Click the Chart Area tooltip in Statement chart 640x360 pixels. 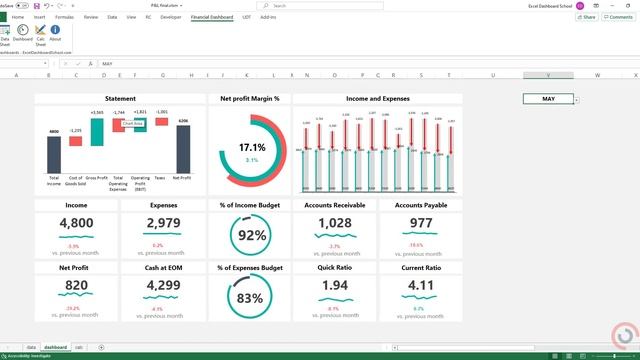click(x=132, y=123)
